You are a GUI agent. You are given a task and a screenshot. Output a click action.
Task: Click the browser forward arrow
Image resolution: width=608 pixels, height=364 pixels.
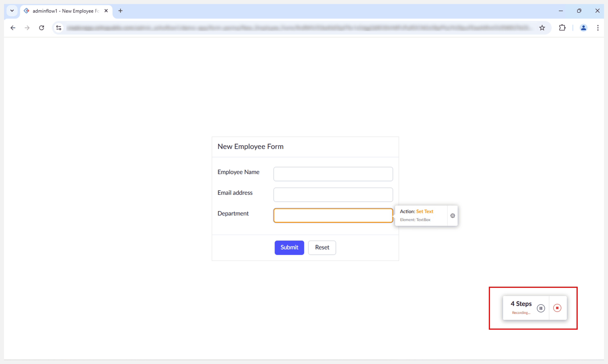[27, 28]
